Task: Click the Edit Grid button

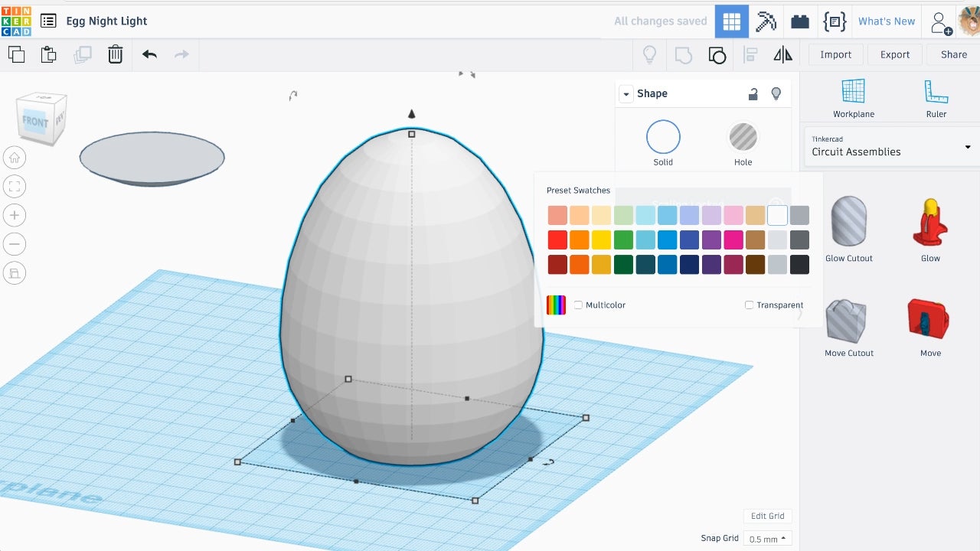Action: [x=767, y=516]
